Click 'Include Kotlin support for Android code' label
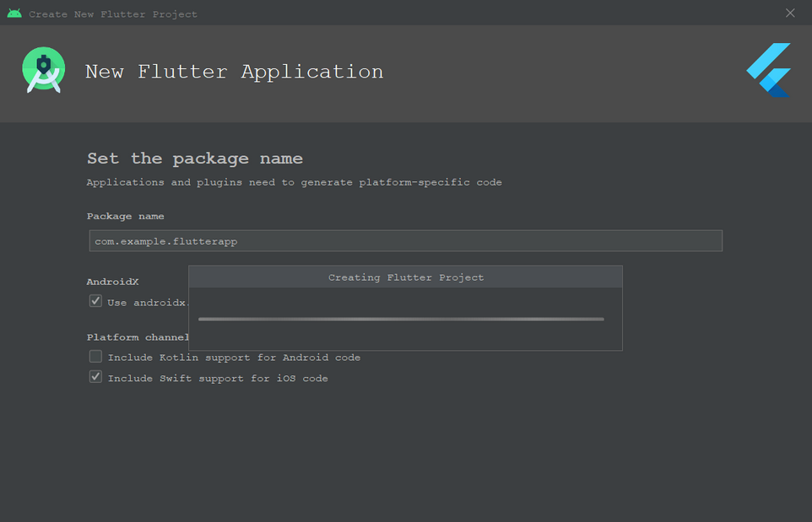 tap(234, 358)
